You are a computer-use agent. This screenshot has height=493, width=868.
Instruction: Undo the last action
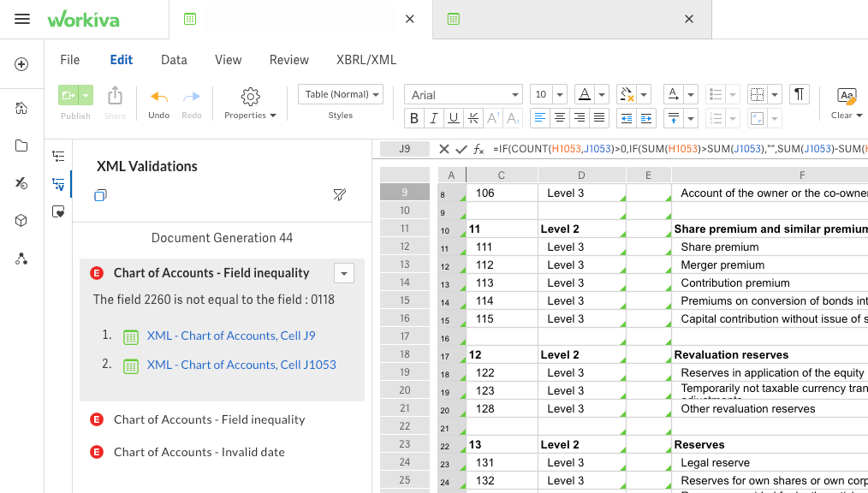point(159,97)
